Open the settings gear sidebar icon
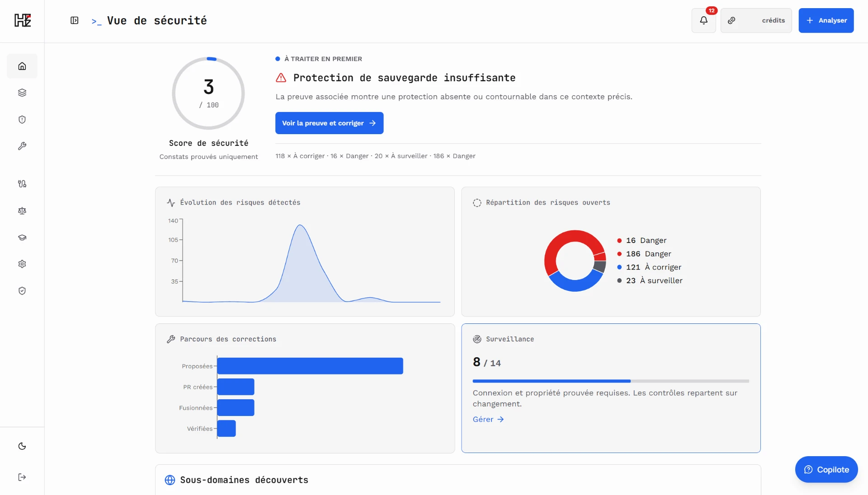Viewport: 868px width, 495px height. 22,264
